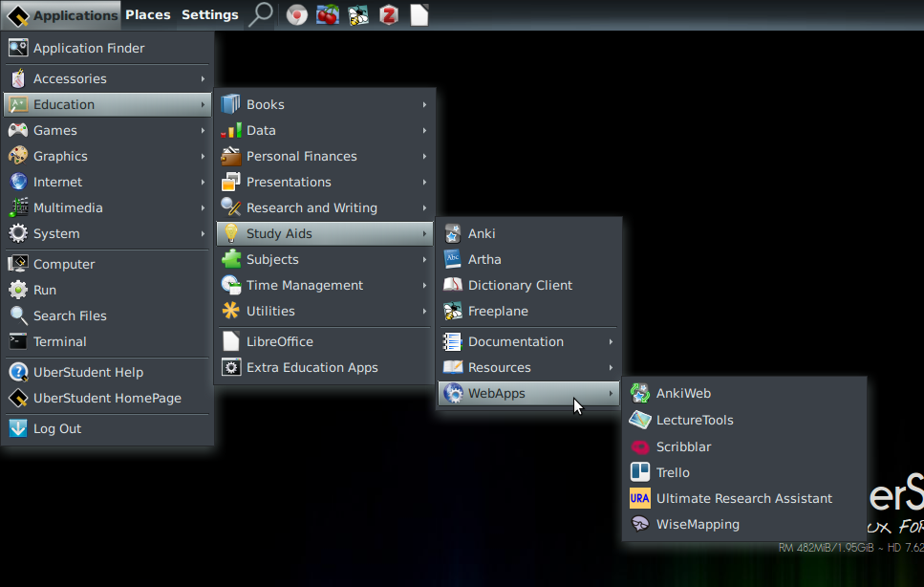
Task: Click the magnifying glass search icon in top panel
Action: [260, 14]
